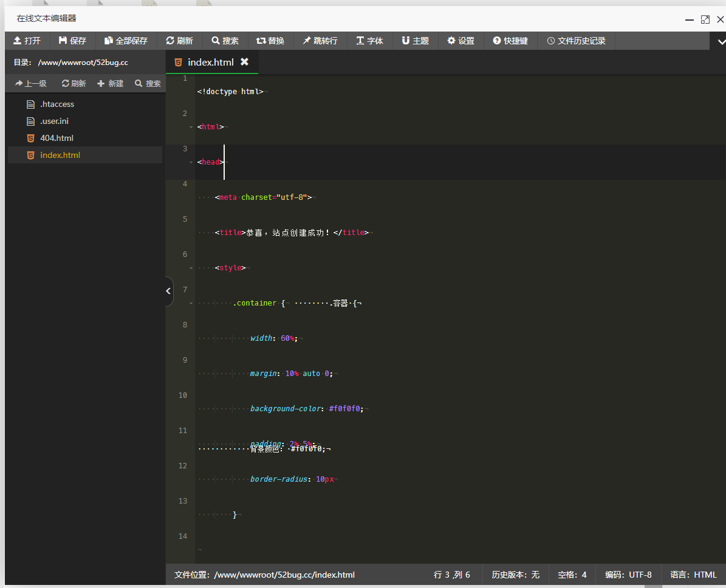
Task: Open the 主题 theme options
Action: point(416,41)
